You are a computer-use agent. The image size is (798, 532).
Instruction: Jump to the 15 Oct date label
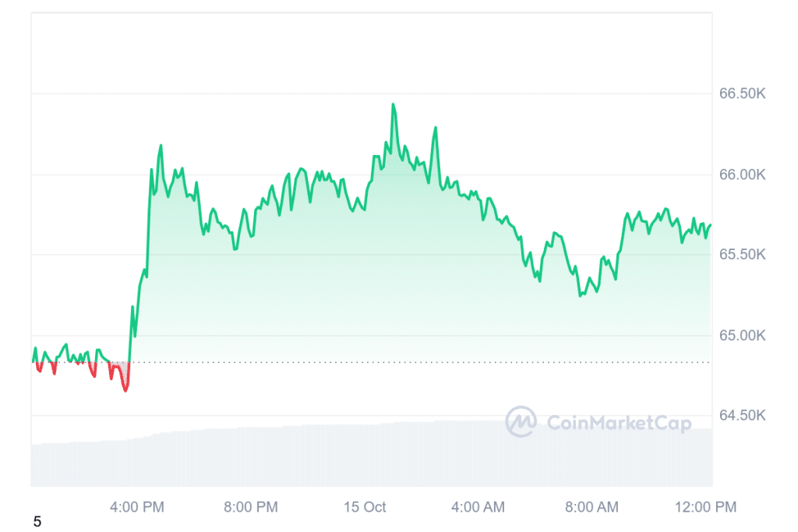click(365, 507)
